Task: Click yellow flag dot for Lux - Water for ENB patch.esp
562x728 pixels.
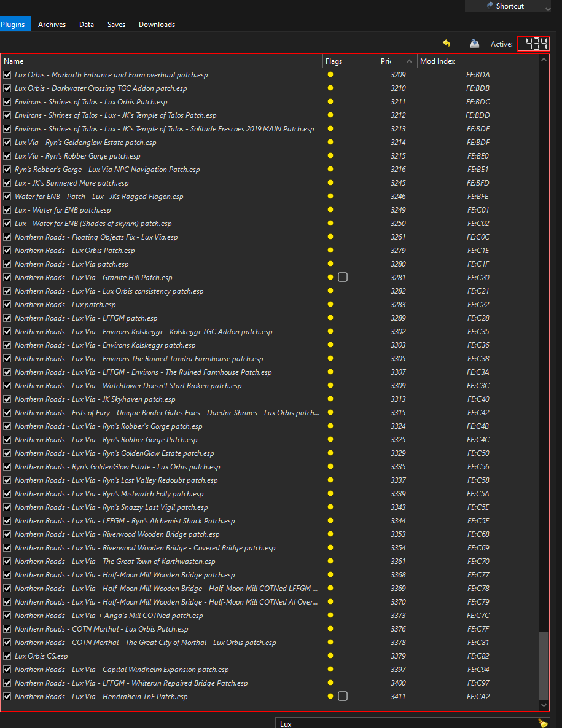Action: pyautogui.click(x=330, y=209)
